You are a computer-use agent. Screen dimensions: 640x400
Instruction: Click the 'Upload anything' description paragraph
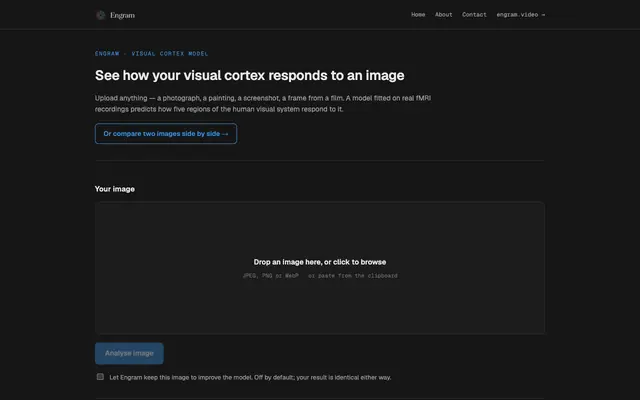point(263,104)
